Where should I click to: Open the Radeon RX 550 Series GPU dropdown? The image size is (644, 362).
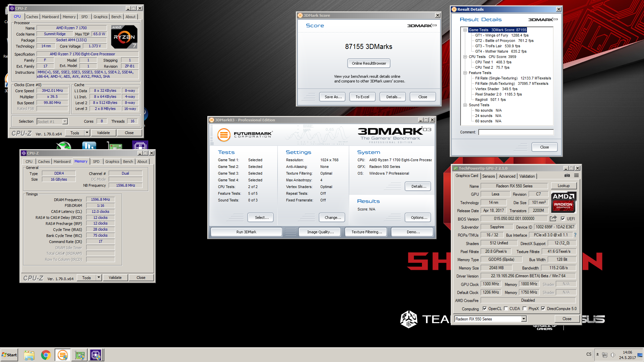[524, 319]
